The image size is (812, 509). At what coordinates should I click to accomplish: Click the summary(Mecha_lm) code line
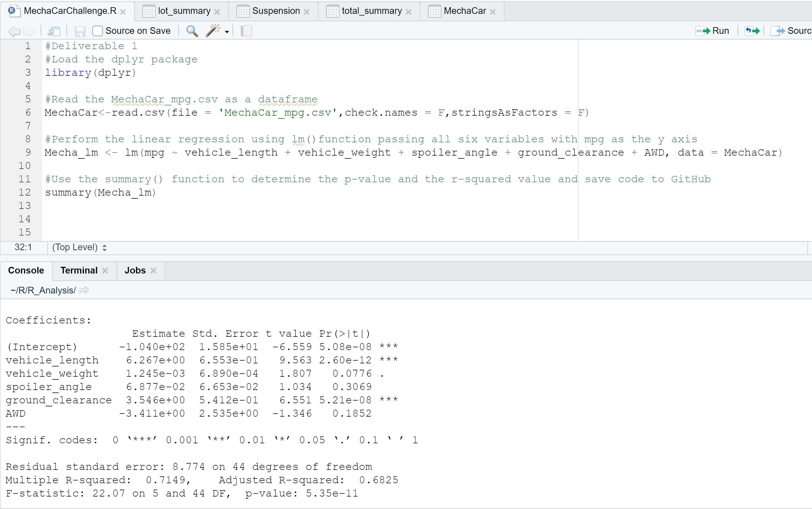[100, 193]
